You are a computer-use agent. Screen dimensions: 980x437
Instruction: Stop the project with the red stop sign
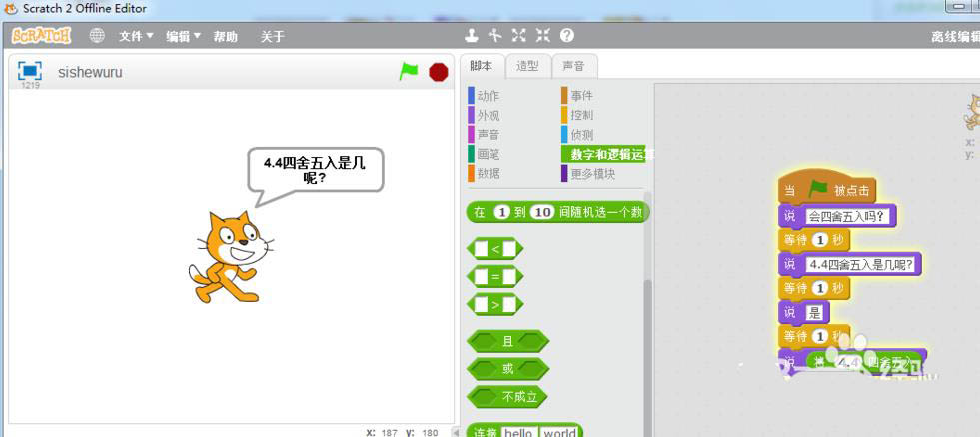click(439, 72)
